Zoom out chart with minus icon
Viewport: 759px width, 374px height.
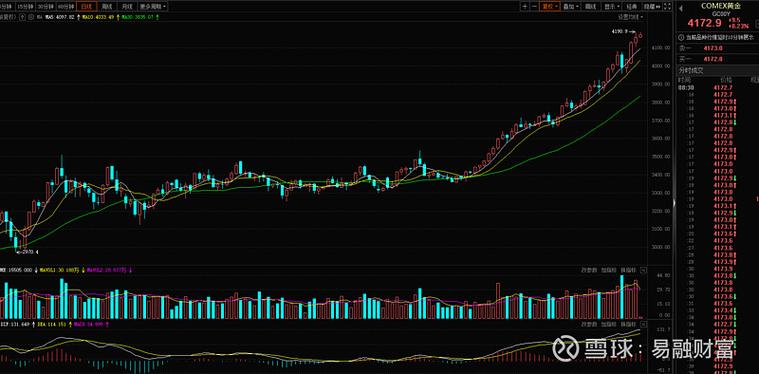[x=534, y=7]
